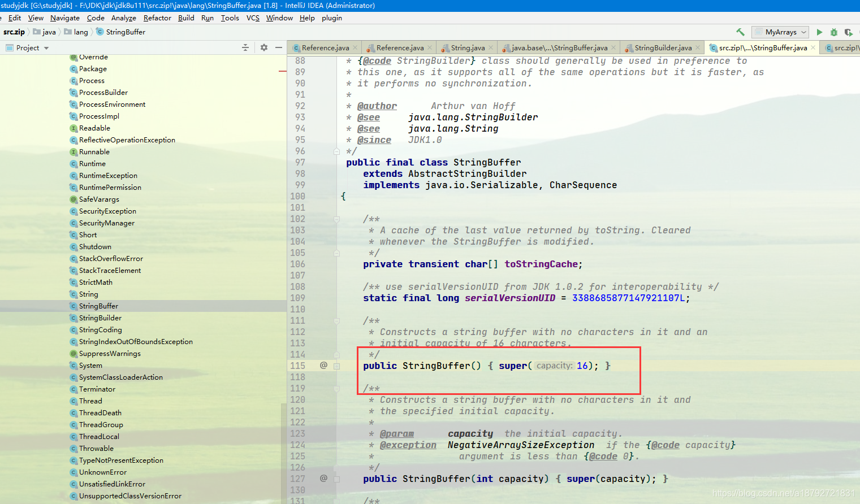Select Readable interface in project tree
Image resolution: width=860 pixels, height=504 pixels.
[x=94, y=128]
